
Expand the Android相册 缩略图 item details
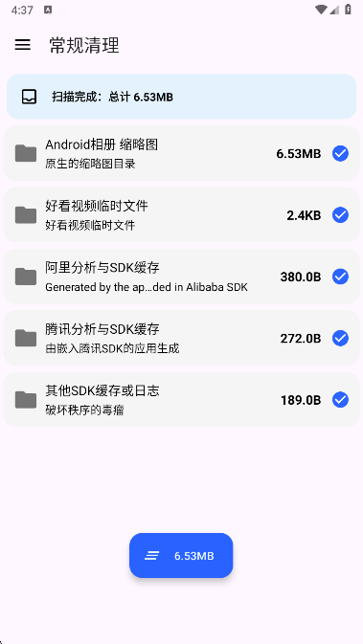(181, 153)
